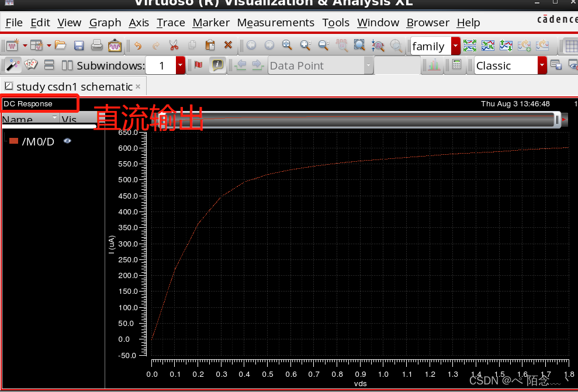Open the Trace menu
This screenshot has width=578, height=392.
pyautogui.click(x=171, y=22)
